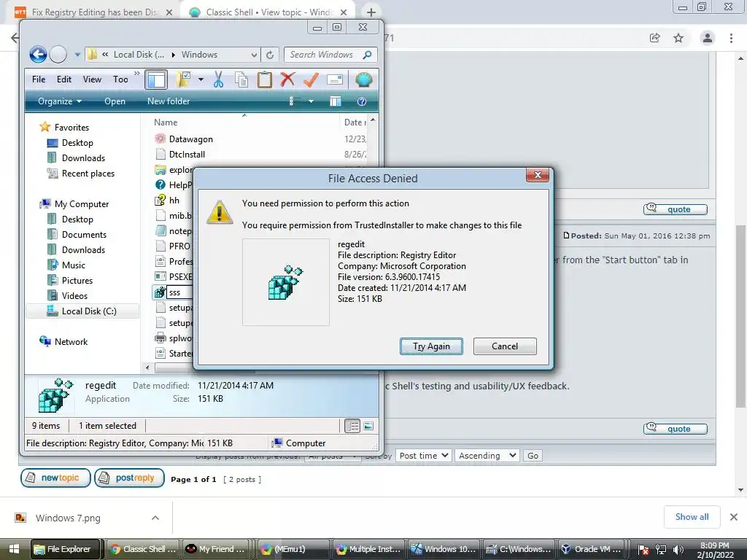
Task: Click Open in the command bar
Action: [x=115, y=101]
